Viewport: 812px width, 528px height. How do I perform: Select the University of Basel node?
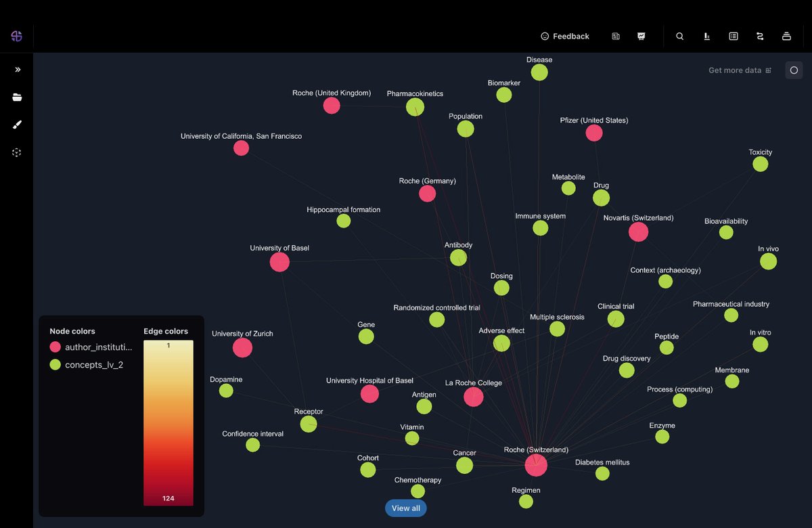[279, 262]
